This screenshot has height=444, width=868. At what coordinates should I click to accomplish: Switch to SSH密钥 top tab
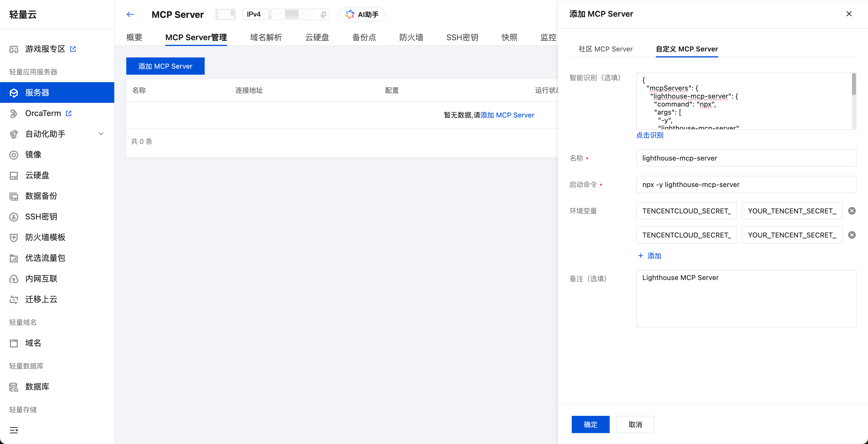[462, 37]
